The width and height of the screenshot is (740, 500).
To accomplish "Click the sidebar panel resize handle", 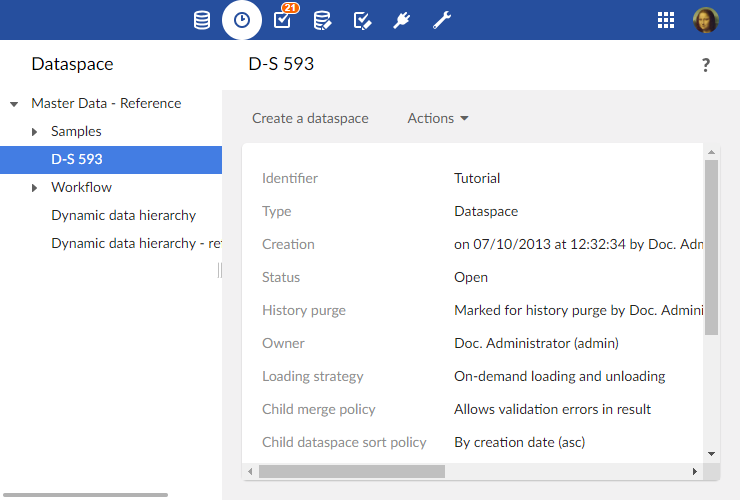I will coord(220,271).
